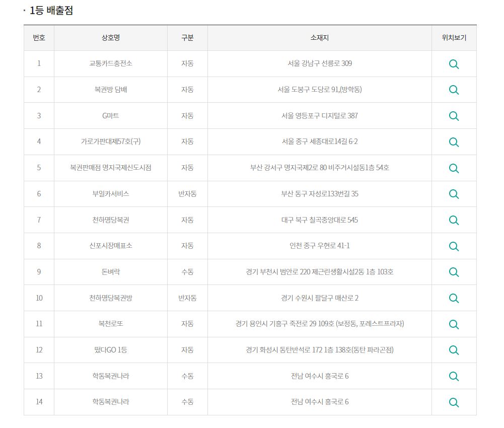
Task: Select address 대구 북구 칠곡중앙대로 545
Action: [x=320, y=220]
